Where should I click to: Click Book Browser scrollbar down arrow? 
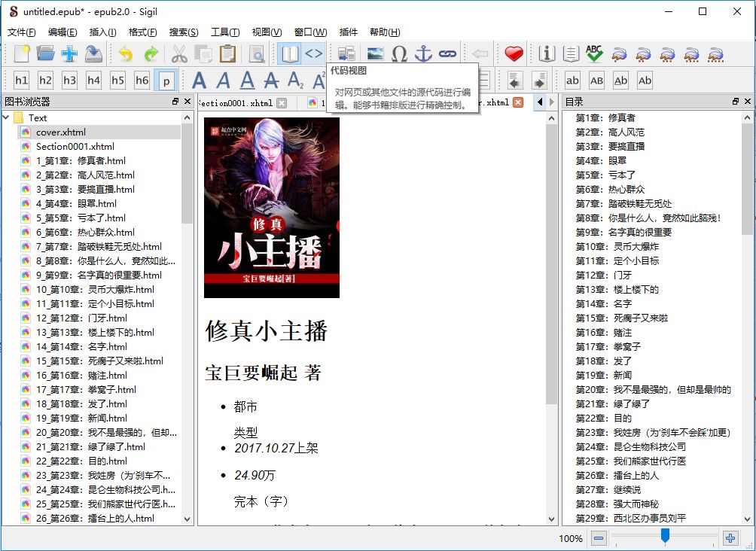click(x=187, y=519)
